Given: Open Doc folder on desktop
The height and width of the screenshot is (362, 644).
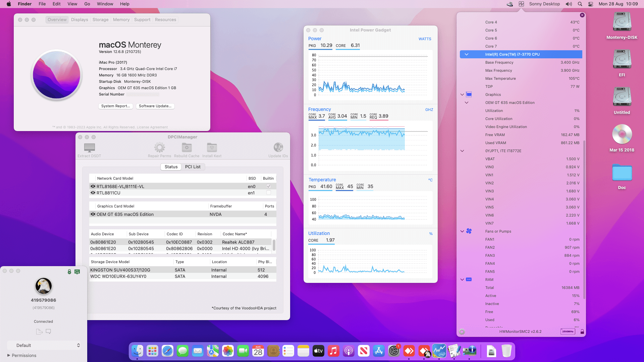Looking at the screenshot, I should coord(622,173).
